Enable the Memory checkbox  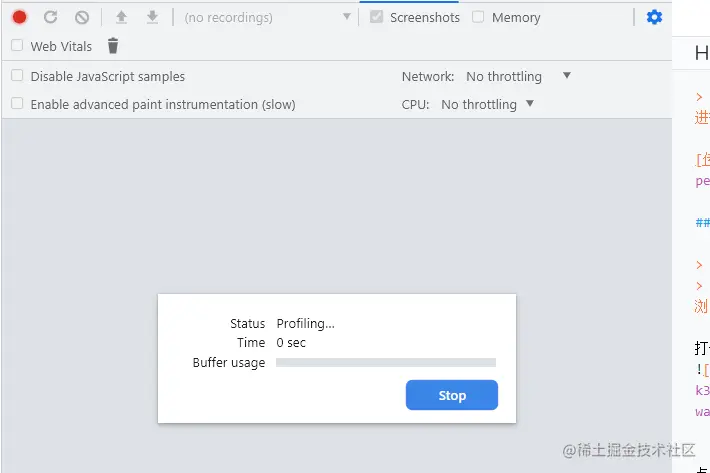(x=478, y=17)
